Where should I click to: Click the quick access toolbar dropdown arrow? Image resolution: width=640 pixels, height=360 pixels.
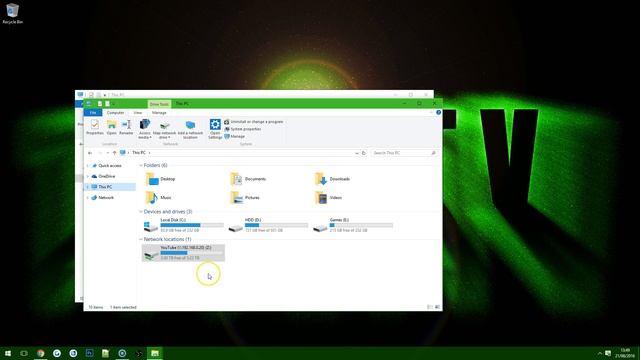pos(113,104)
